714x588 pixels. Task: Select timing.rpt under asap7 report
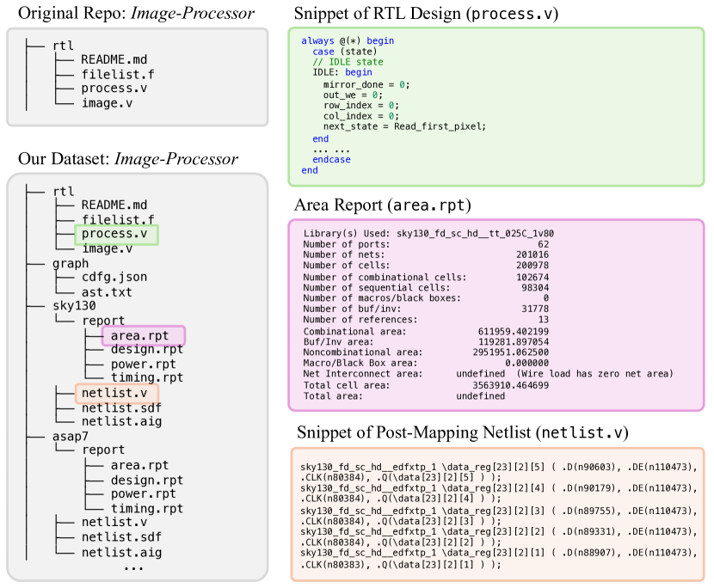tap(146, 508)
